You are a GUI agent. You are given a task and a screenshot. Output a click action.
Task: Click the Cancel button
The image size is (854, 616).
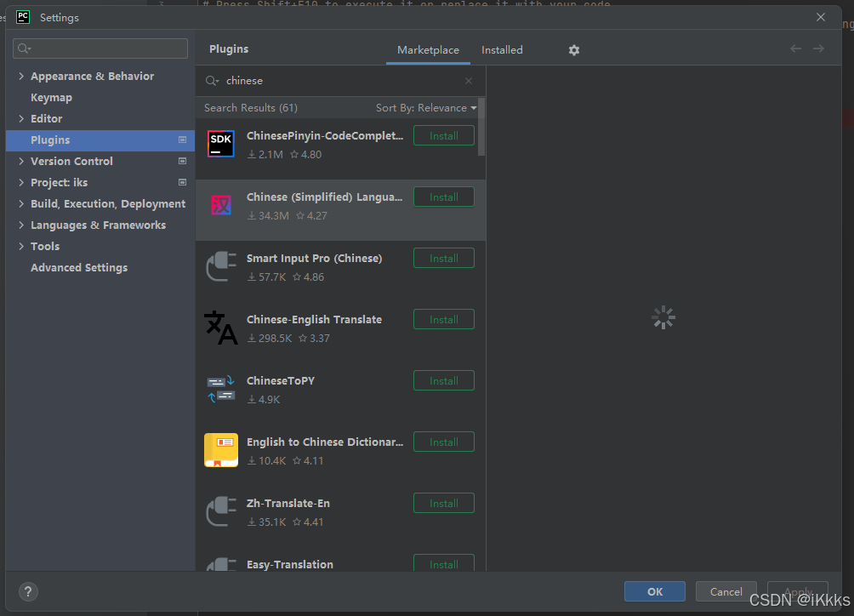pos(726,591)
